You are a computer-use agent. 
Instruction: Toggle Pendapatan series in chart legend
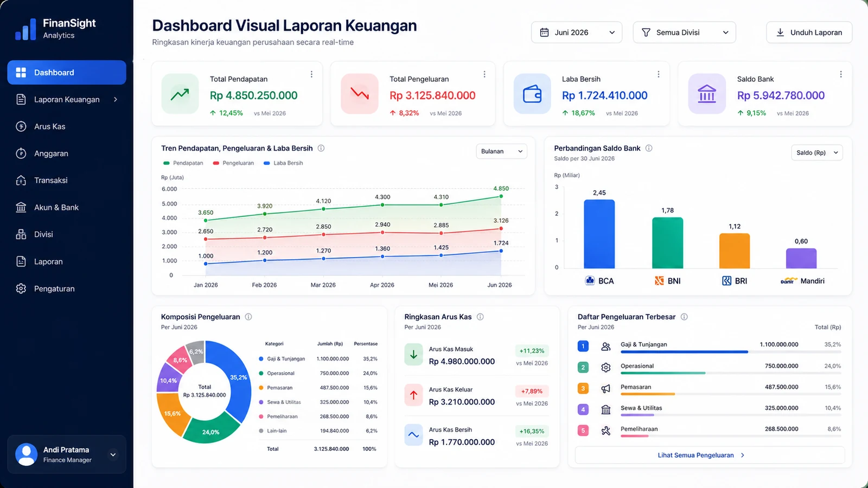pos(183,163)
